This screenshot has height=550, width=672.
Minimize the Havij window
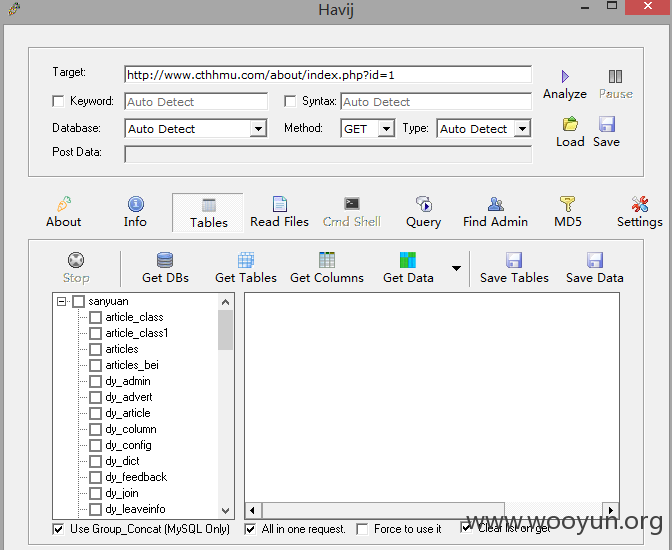tap(585, 8)
